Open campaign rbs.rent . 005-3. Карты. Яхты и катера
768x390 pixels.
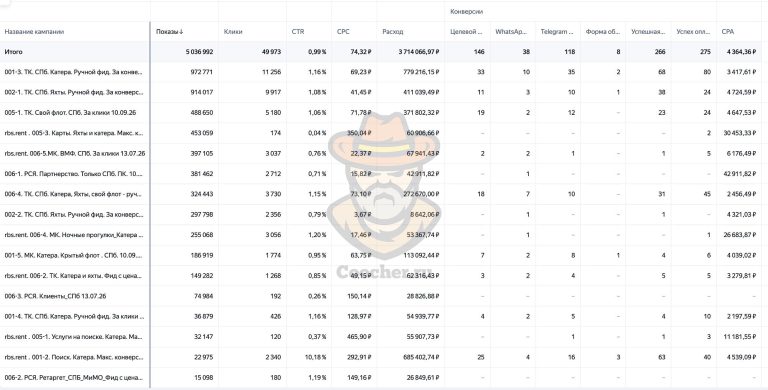(74, 133)
